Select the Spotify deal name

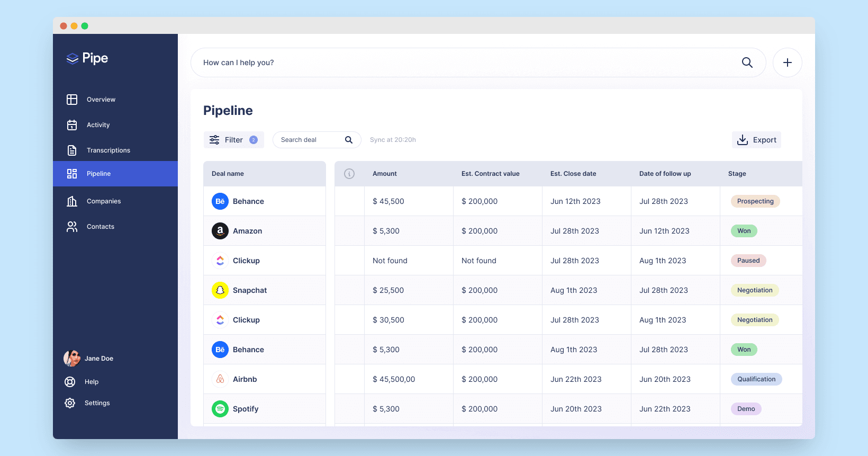246,409
